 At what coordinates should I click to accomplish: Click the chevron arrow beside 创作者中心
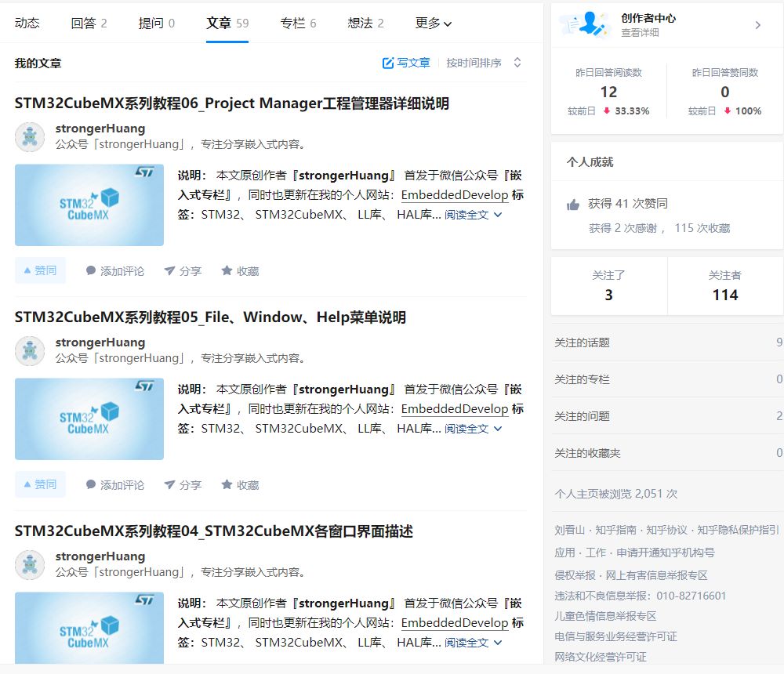coord(758,25)
